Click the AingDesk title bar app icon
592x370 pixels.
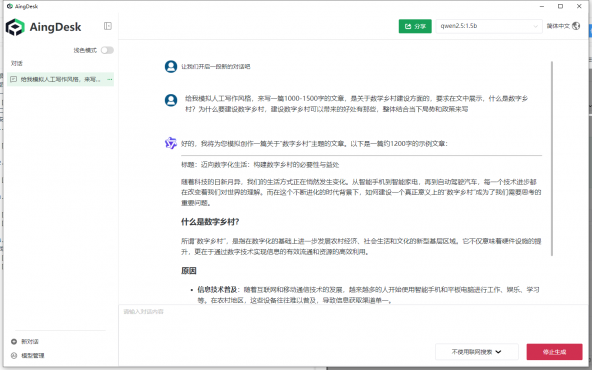coord(10,6)
